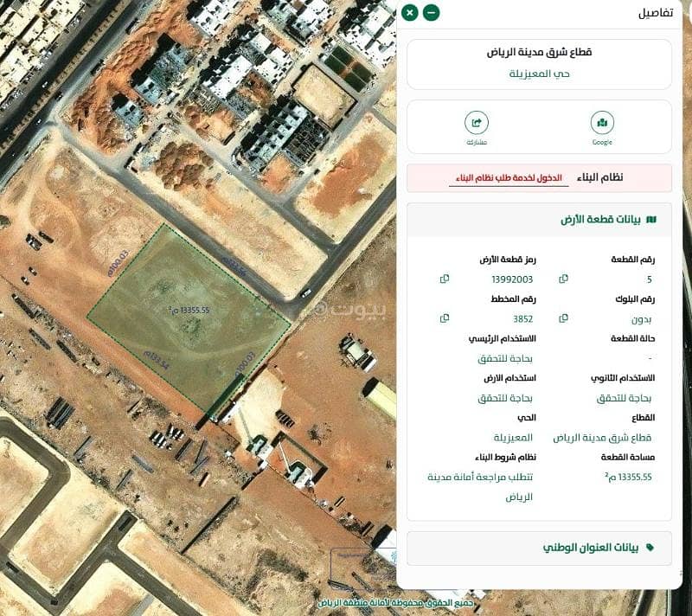The image size is (692, 616).
Task: Close the تفاصيل details panel
Action: [x=410, y=12]
